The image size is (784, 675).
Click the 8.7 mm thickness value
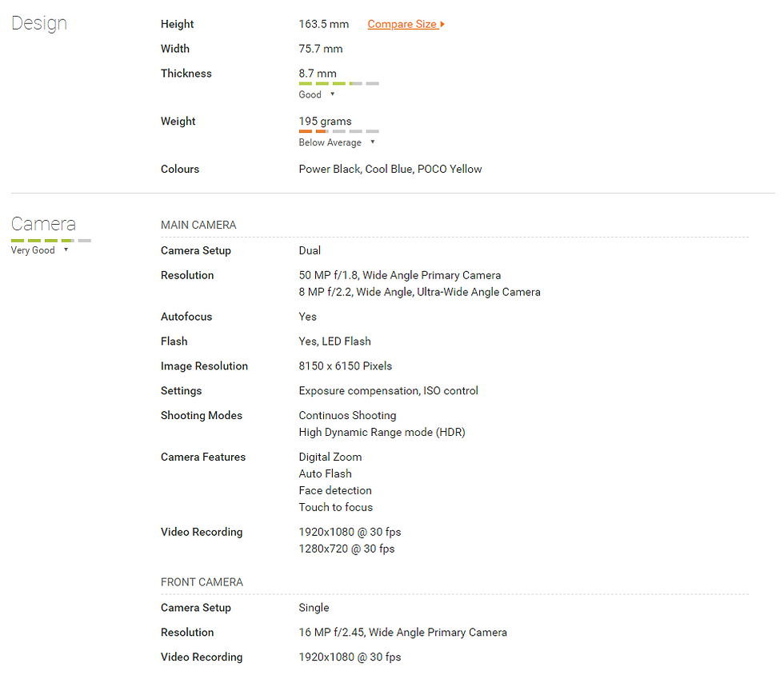(318, 73)
